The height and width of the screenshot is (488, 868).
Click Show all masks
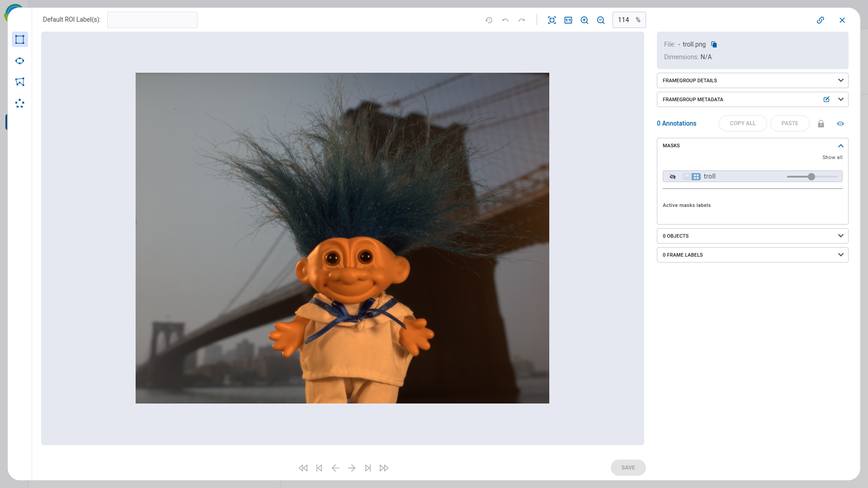pos(832,157)
